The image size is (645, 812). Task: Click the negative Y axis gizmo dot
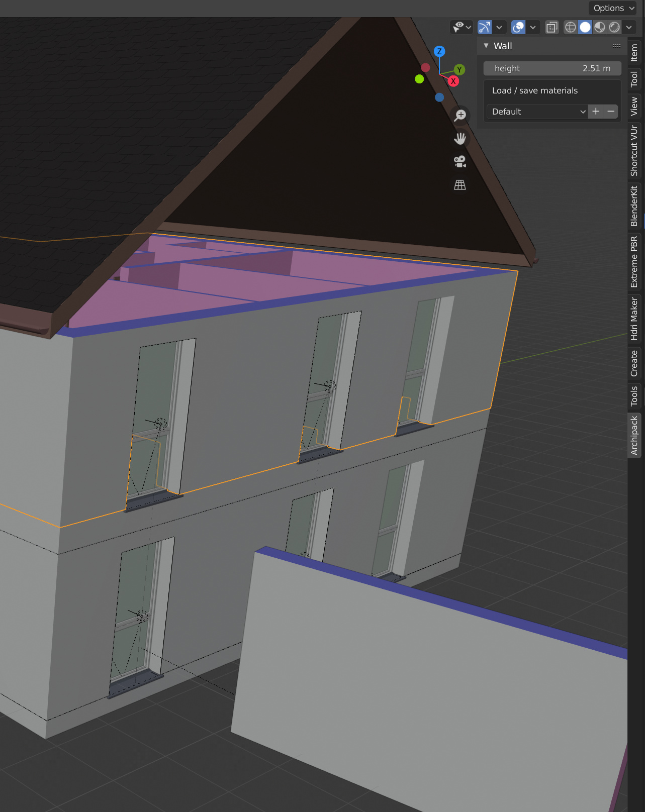(x=419, y=79)
